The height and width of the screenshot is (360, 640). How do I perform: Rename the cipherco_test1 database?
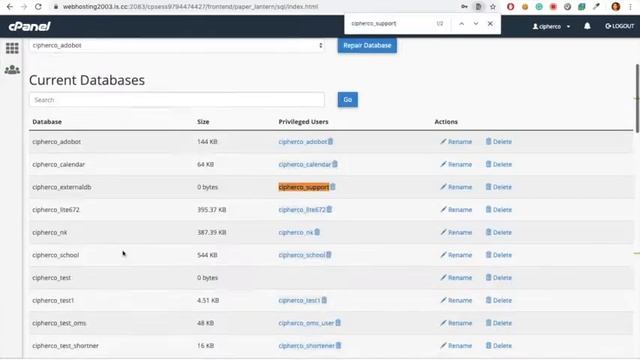(x=456, y=300)
